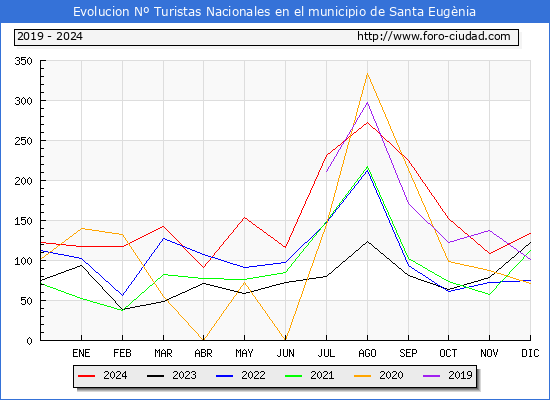Click the purple 2019 peak at AGO
This screenshot has height=400, width=550.
(x=367, y=103)
